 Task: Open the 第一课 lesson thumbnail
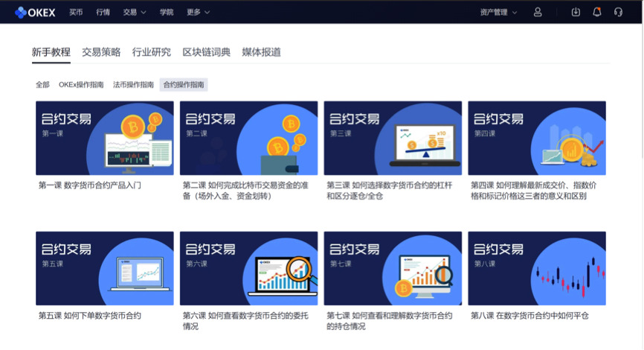pyautogui.click(x=105, y=139)
